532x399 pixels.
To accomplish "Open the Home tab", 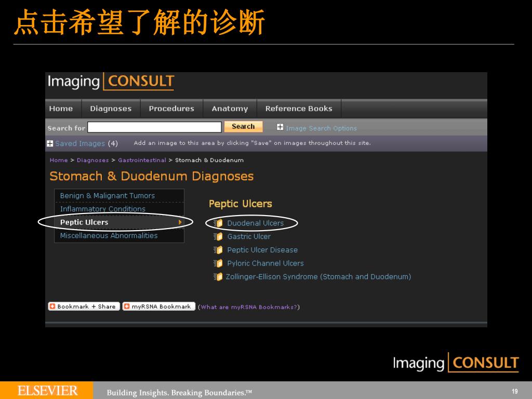I will click(x=61, y=109).
